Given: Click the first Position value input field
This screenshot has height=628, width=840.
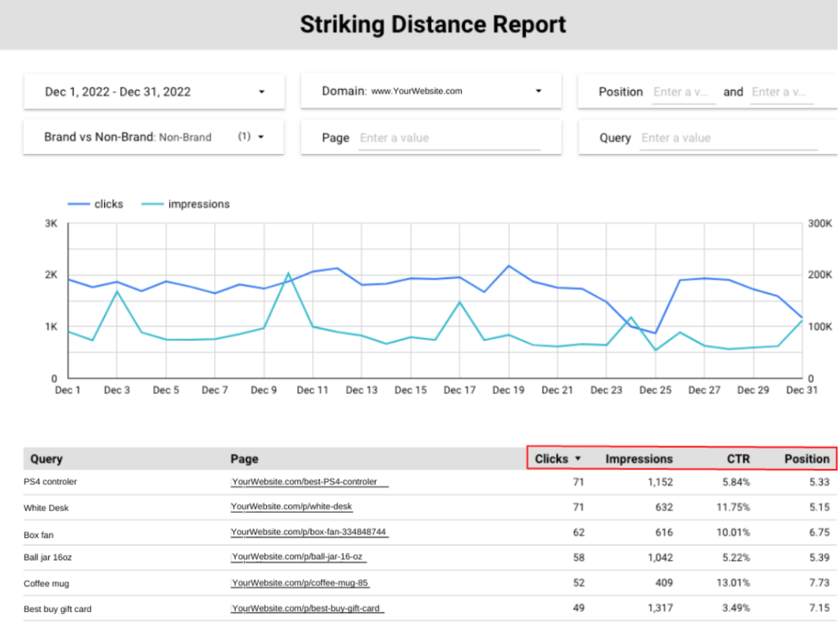Looking at the screenshot, I should tap(682, 91).
